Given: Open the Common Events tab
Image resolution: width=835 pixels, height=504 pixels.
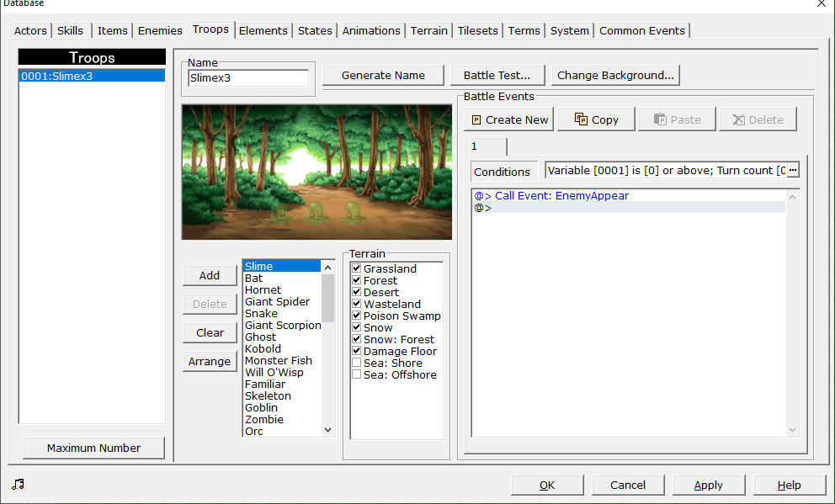Looking at the screenshot, I should 641,31.
